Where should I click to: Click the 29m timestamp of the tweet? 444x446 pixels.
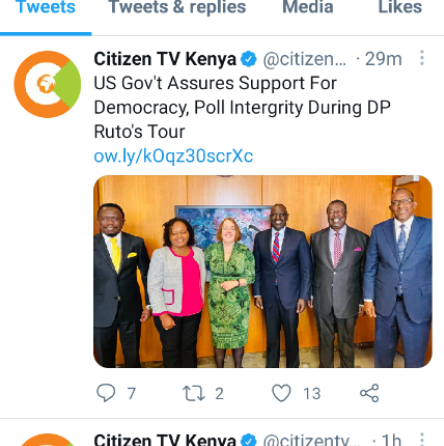coord(383,59)
